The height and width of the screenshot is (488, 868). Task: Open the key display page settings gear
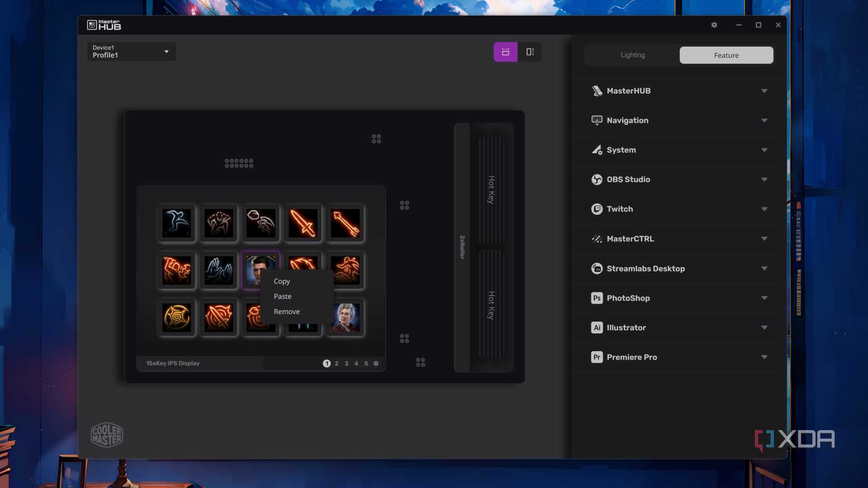click(x=376, y=363)
